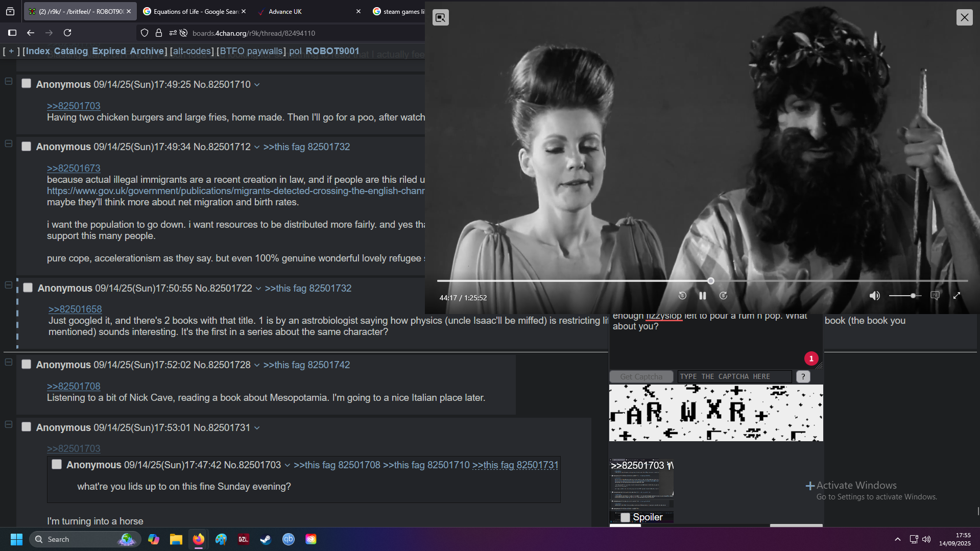Viewport: 980px width, 551px height.
Task: Open File Explorer from the taskbar
Action: 176,539
